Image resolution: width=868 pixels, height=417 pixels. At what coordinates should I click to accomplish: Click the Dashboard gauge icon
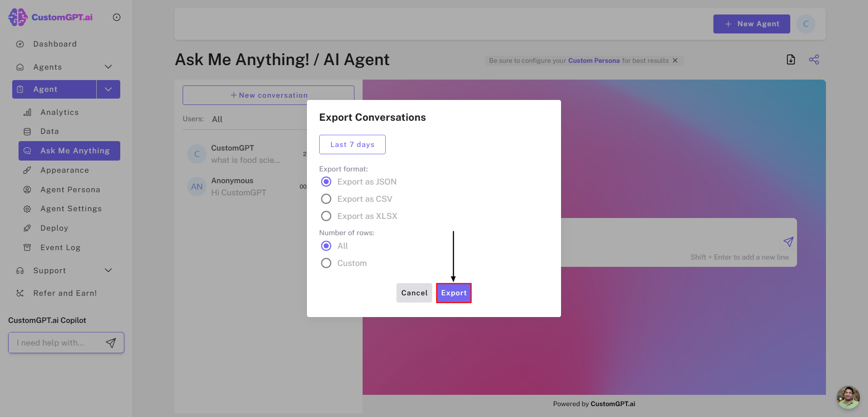click(x=20, y=44)
